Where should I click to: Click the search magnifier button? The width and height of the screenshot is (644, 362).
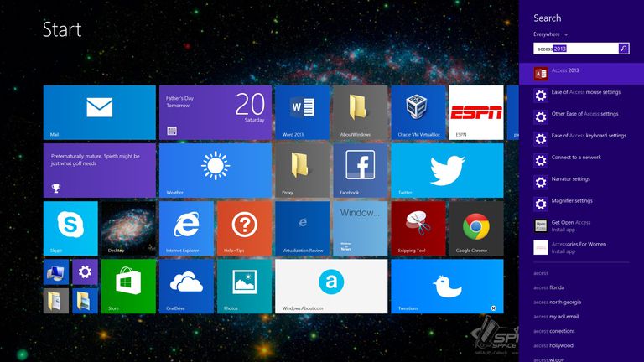624,49
